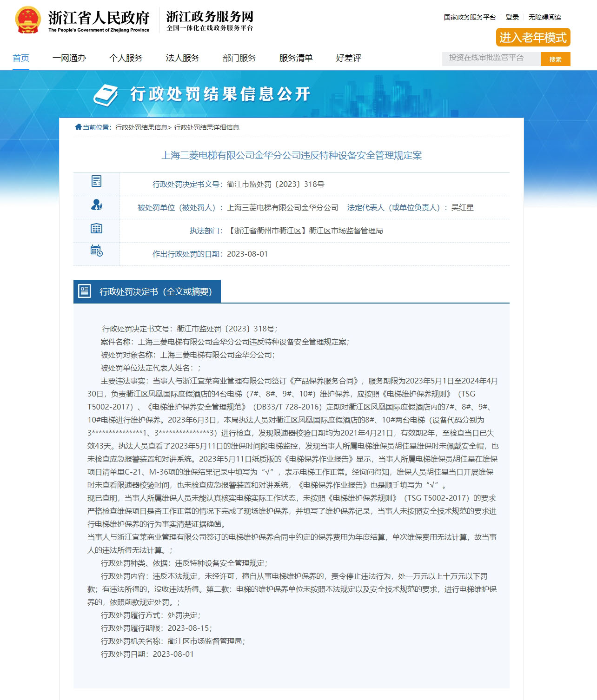597x700 pixels.
Task: Click the 行政处罚结果信息 breadcrumb link
Action: pos(141,127)
